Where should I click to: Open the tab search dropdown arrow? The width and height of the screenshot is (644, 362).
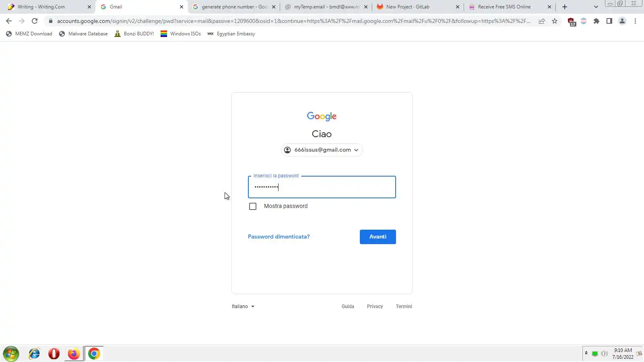tap(596, 7)
